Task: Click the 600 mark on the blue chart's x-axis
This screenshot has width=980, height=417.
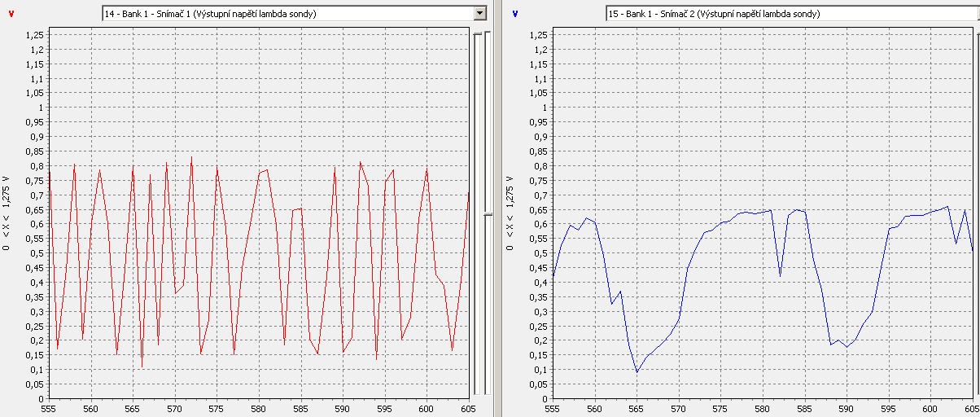Action: tap(930, 408)
